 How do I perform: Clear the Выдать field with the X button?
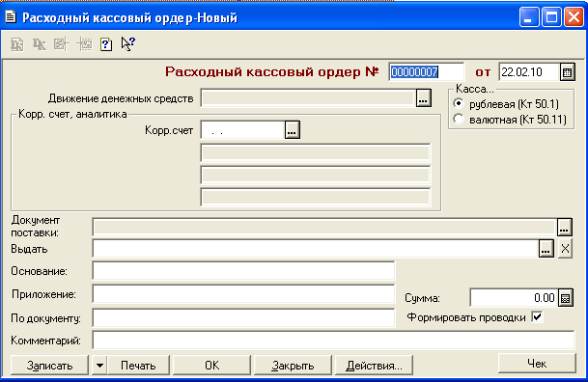[565, 249]
